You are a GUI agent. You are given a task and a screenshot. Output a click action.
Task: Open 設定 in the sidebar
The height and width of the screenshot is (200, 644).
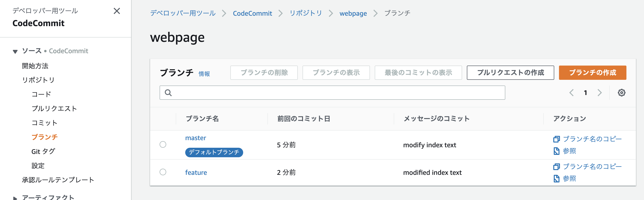click(38, 166)
